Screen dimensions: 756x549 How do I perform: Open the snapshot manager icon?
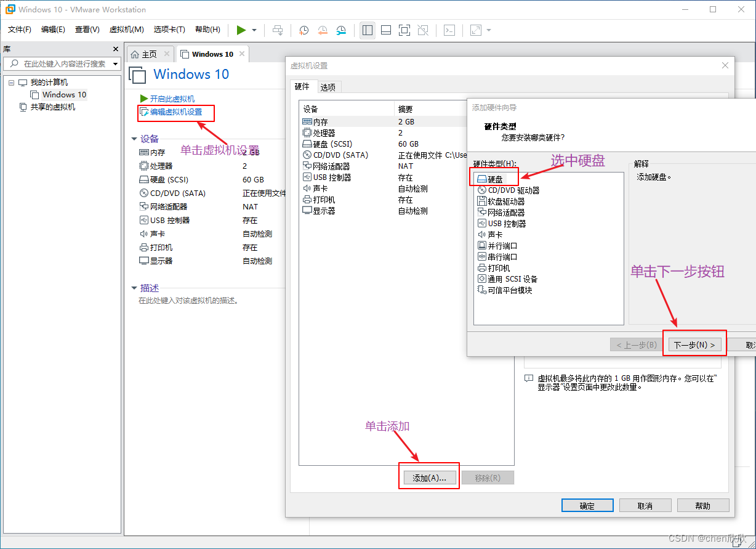341,30
